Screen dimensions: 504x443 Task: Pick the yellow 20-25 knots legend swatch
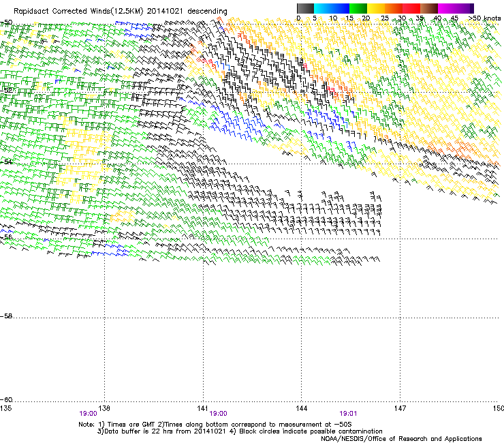pos(376,8)
